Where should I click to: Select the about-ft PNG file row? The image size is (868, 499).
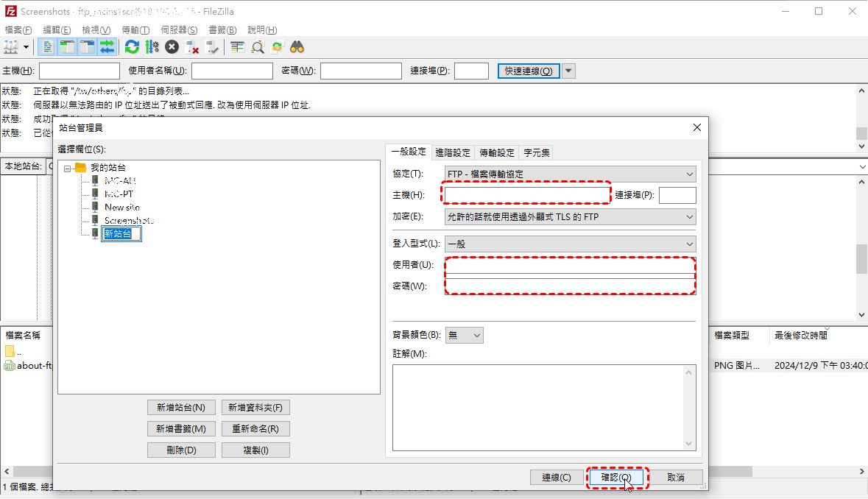[28, 366]
